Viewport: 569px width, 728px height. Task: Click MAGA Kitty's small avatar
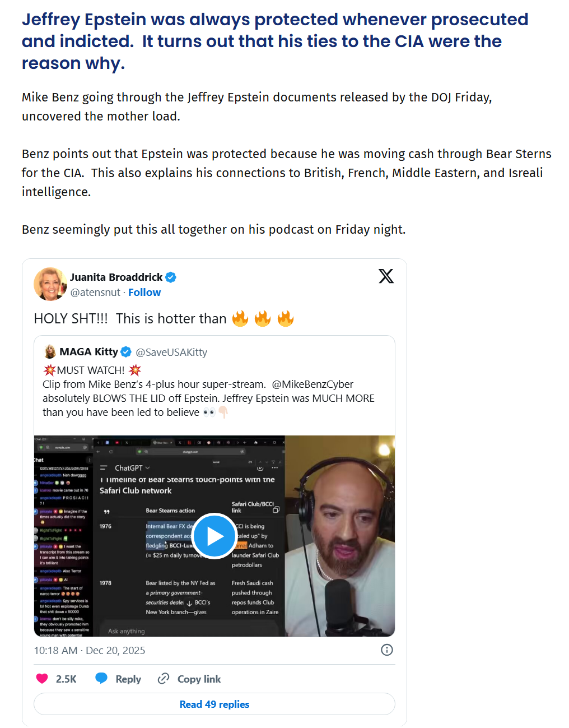50,352
